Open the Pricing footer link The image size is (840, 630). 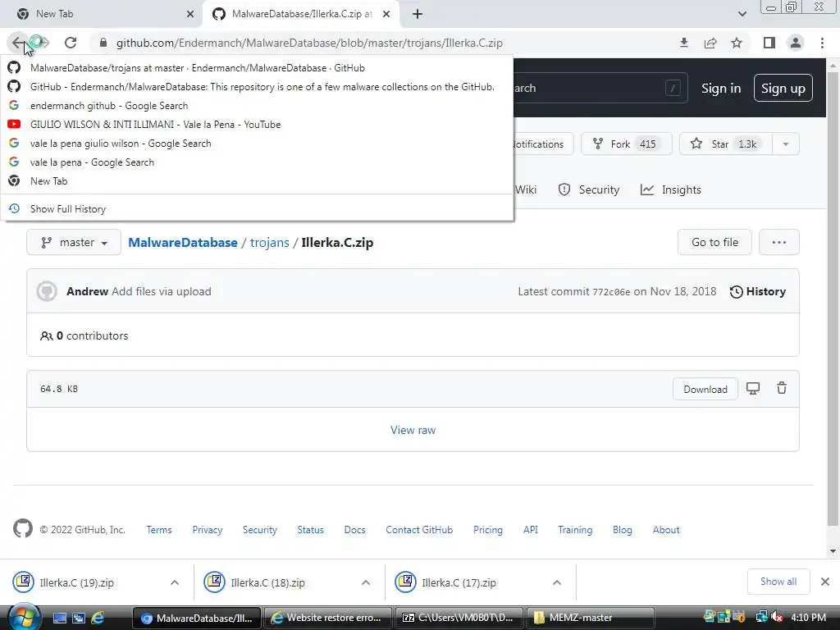[488, 530]
